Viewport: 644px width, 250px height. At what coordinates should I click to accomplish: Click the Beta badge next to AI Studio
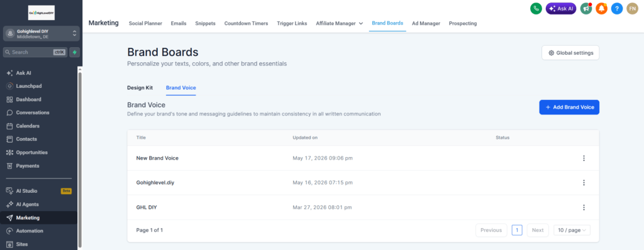coord(66,191)
